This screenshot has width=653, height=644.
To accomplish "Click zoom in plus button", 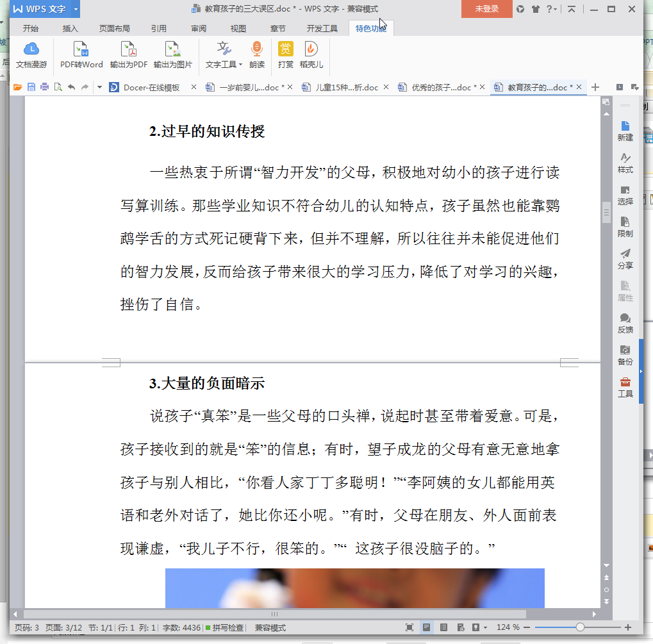I will tap(628, 627).
